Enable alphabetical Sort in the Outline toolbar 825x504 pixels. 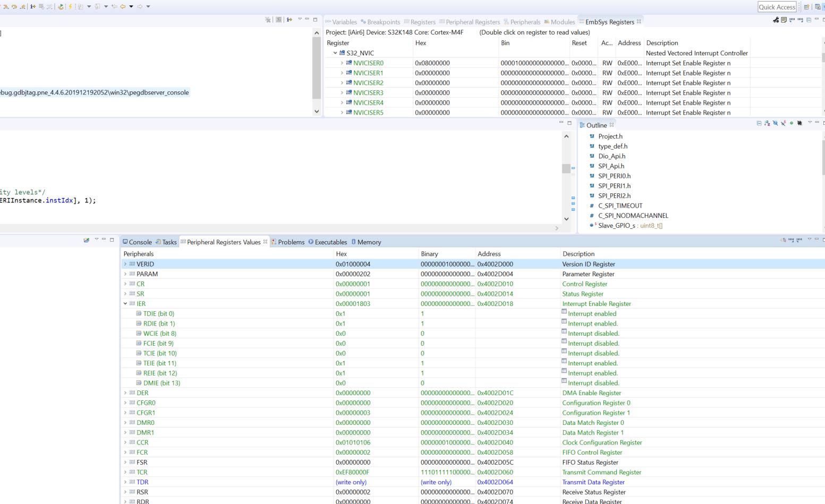tap(767, 124)
